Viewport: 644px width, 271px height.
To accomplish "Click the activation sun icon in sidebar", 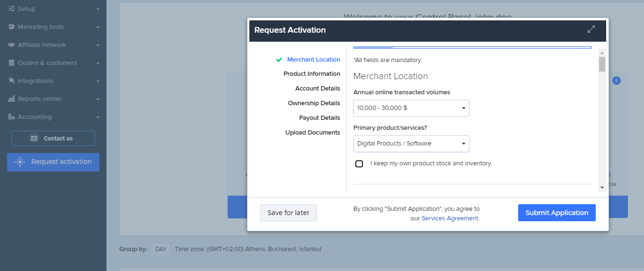I will (19, 162).
